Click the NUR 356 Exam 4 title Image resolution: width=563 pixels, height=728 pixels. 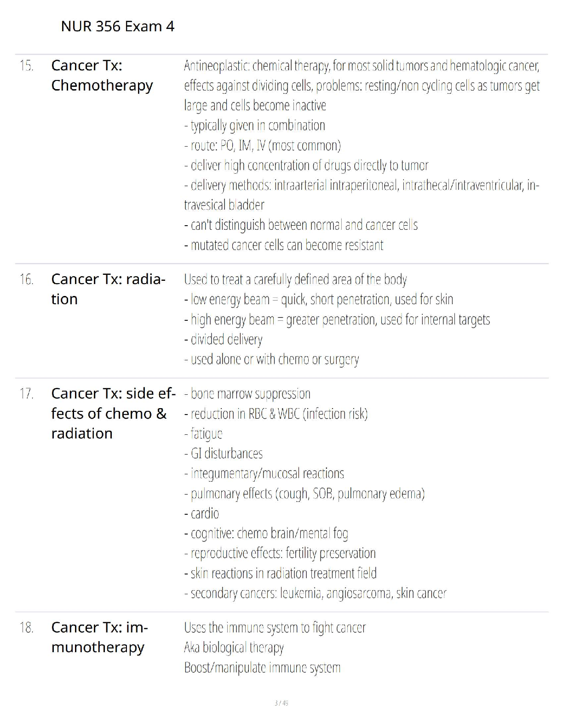(x=118, y=27)
